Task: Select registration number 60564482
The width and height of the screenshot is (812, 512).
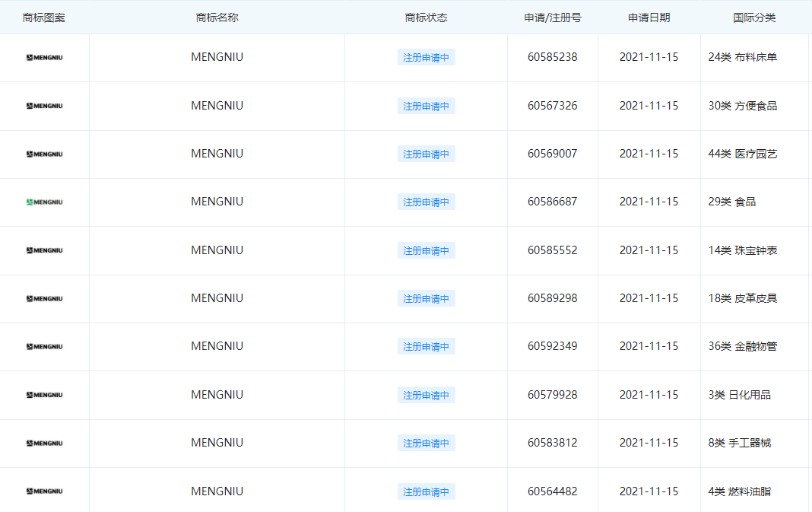Action: coord(553,491)
